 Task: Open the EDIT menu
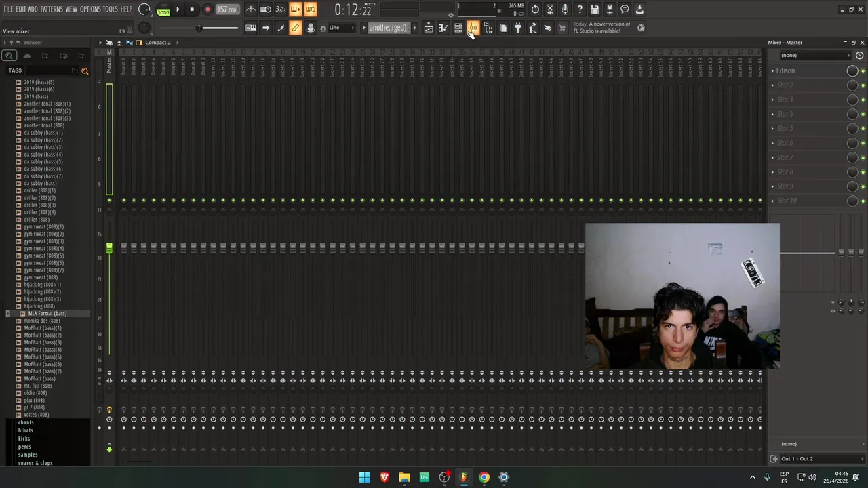coord(21,9)
